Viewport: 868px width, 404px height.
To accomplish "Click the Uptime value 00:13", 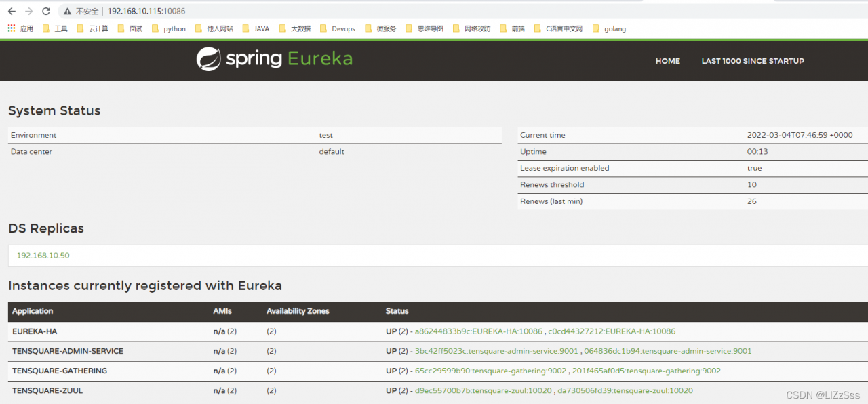I will tap(757, 152).
